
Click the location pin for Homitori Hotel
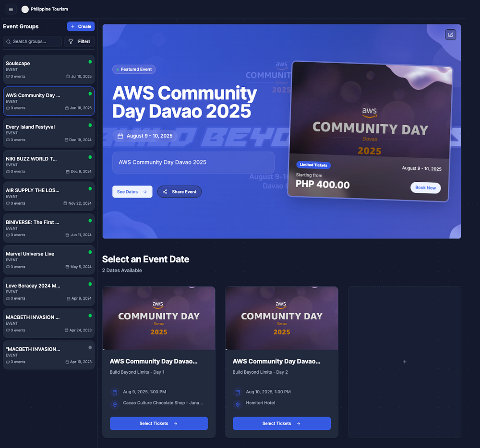click(x=238, y=404)
